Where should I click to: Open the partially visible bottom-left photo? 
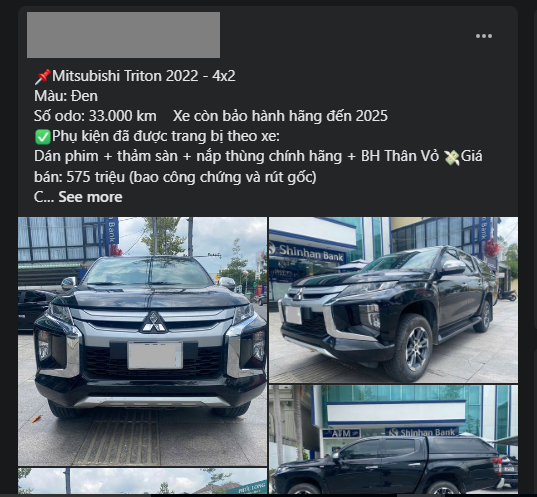(142, 481)
